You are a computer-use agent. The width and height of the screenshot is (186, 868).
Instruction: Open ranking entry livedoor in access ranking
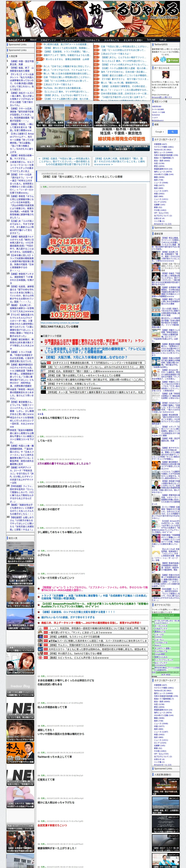(158, 637)
